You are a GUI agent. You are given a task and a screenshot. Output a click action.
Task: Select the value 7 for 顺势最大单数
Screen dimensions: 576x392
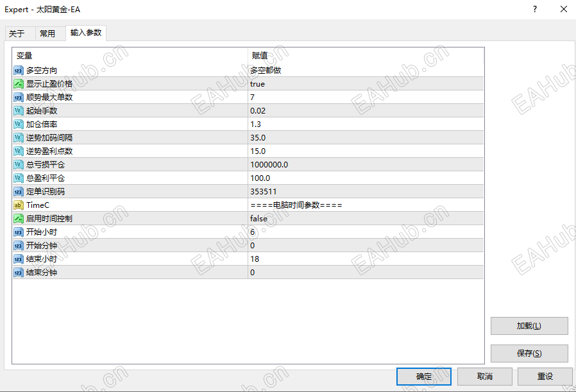point(366,98)
